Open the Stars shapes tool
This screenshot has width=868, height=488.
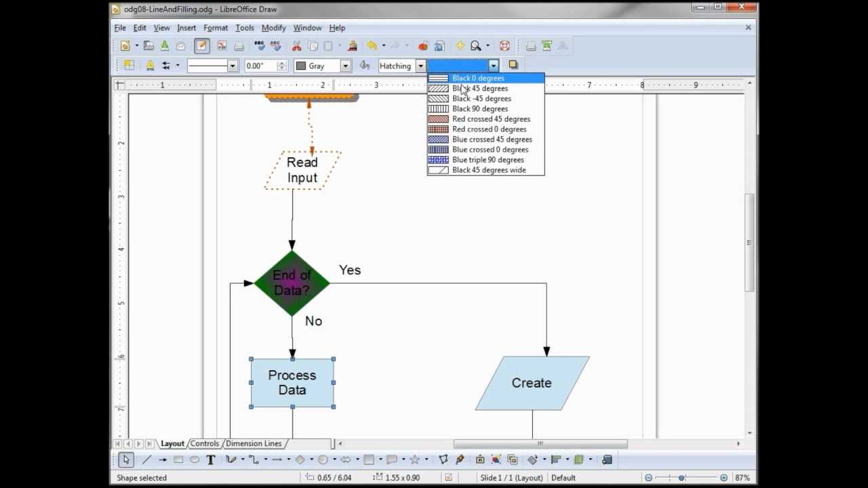pos(414,460)
